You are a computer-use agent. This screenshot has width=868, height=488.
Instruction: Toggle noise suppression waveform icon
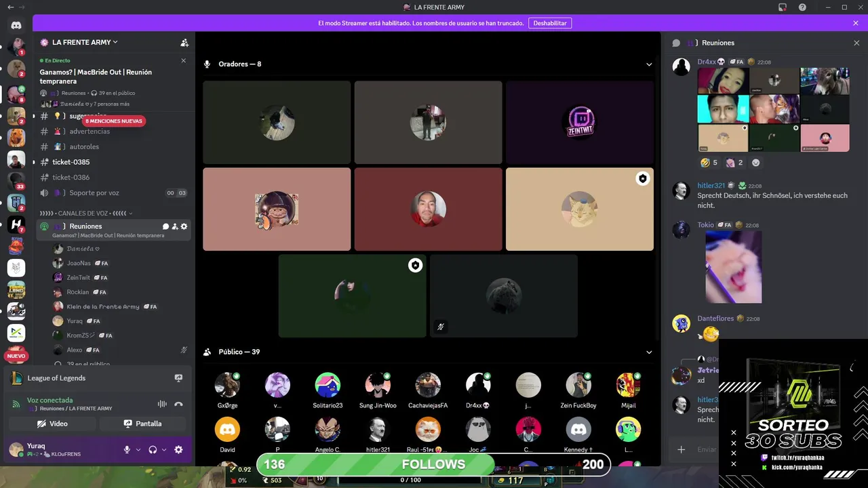coord(162,404)
